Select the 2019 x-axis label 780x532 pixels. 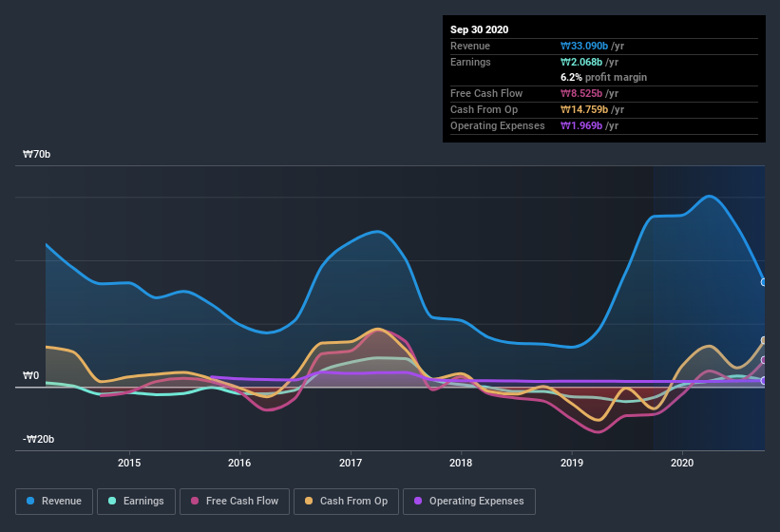[572, 463]
